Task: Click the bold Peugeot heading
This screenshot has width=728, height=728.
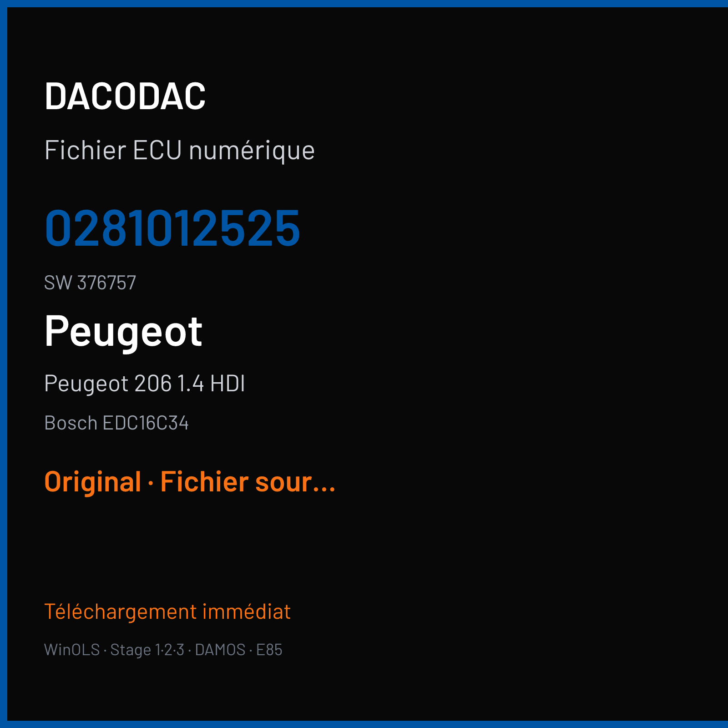Action: [123, 332]
